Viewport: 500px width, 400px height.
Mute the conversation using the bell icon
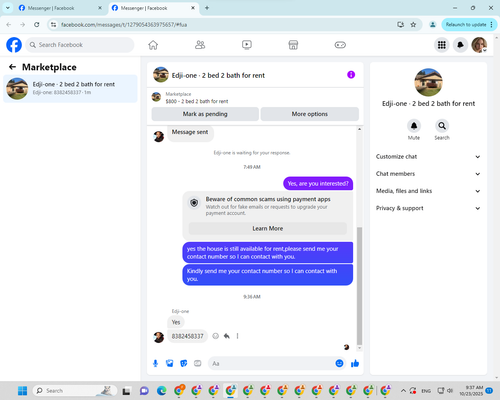414,126
